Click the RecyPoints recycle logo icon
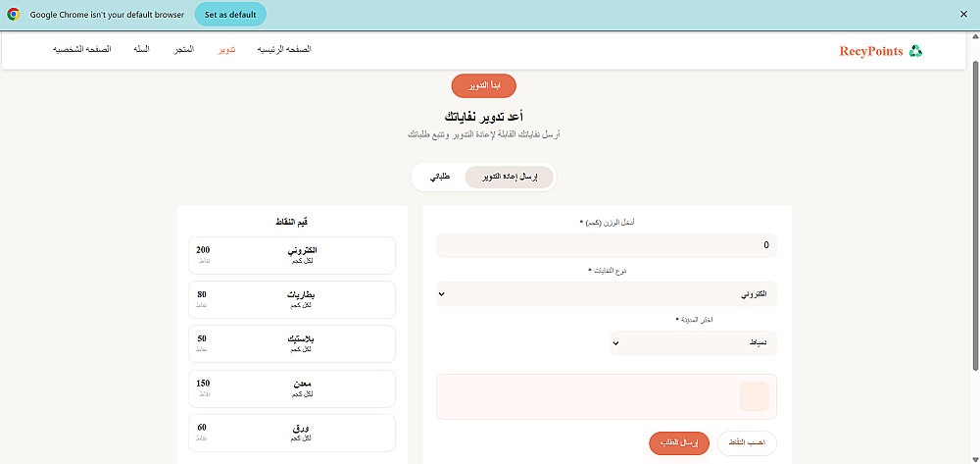The width and height of the screenshot is (980, 464). tap(915, 51)
